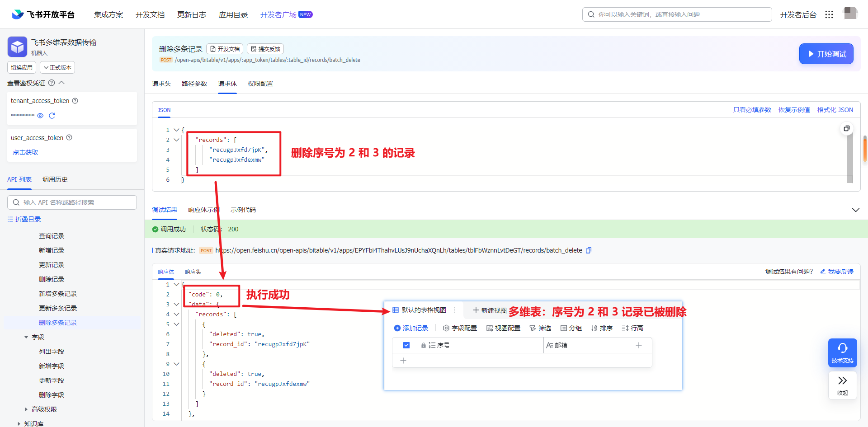This screenshot has height=427, width=868.
Task: Switch to the 示例代码 tab
Action: (243, 210)
